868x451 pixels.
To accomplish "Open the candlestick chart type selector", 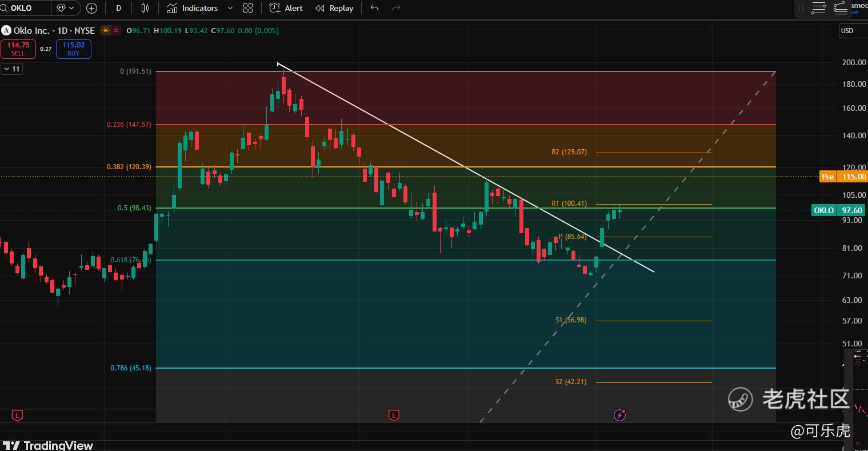I will [145, 8].
